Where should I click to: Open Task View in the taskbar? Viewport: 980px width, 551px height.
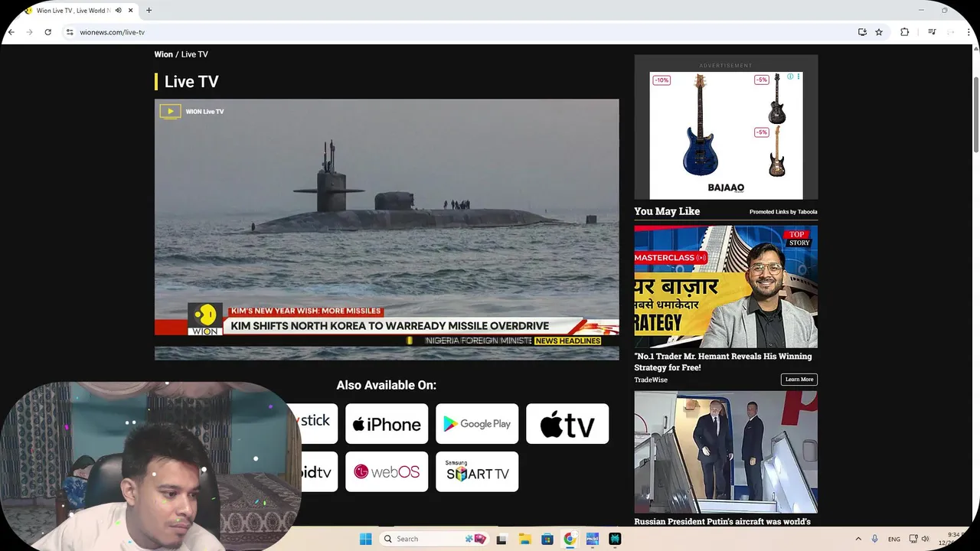coord(501,539)
